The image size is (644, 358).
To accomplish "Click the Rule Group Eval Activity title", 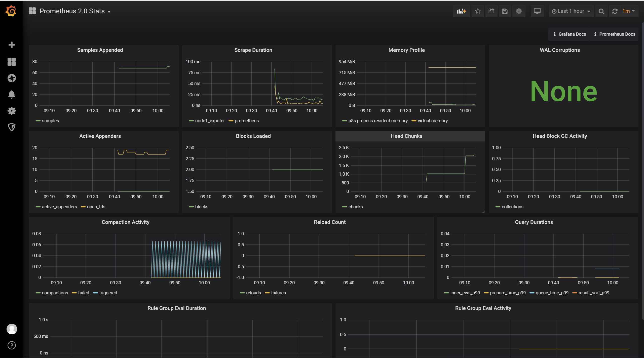I will [483, 308].
